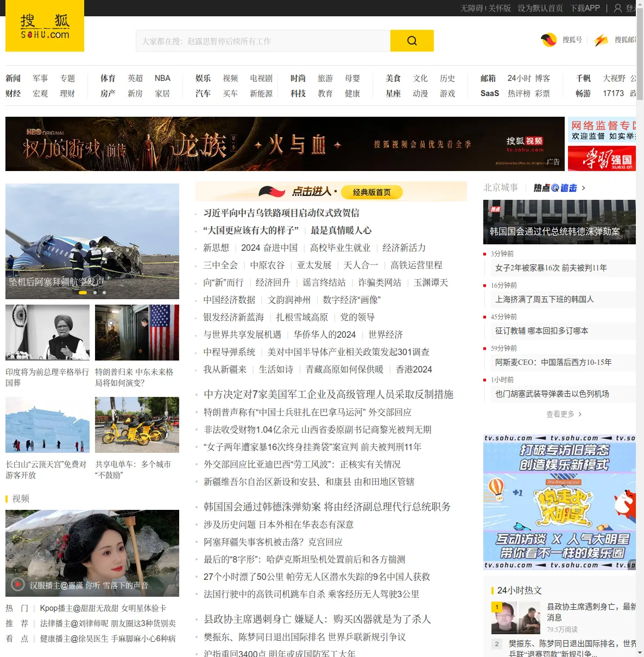Open 韩国国会 hot news image

point(559,222)
